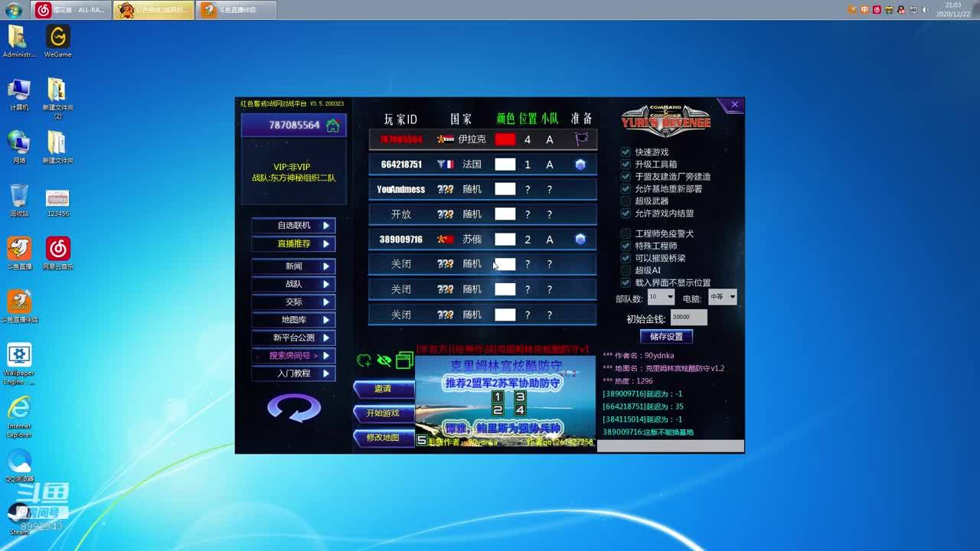Open the 新闻 menu
This screenshot has width=980, height=551.
tap(293, 266)
